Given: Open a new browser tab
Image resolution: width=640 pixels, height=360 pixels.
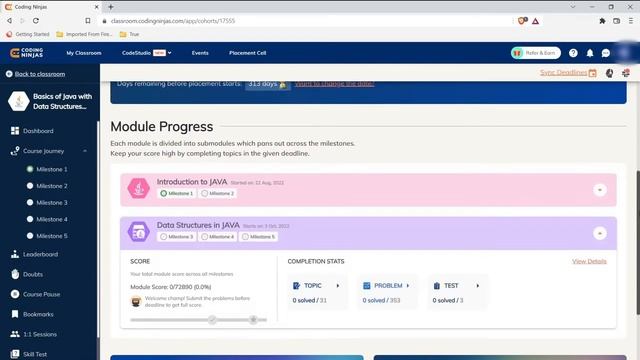Looking at the screenshot, I should (111, 7).
